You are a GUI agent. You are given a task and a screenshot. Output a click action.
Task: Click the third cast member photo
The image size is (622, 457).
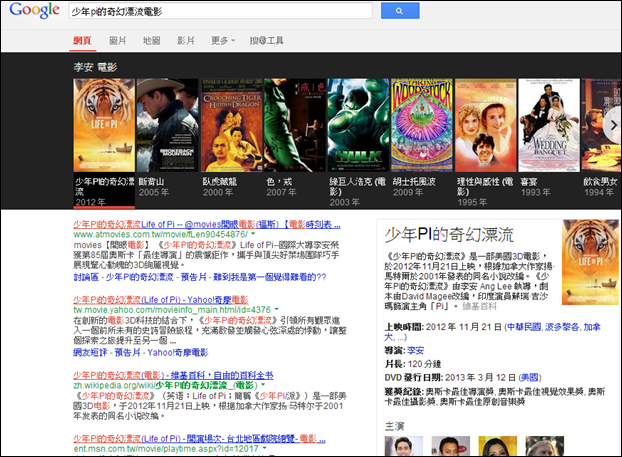point(497,446)
